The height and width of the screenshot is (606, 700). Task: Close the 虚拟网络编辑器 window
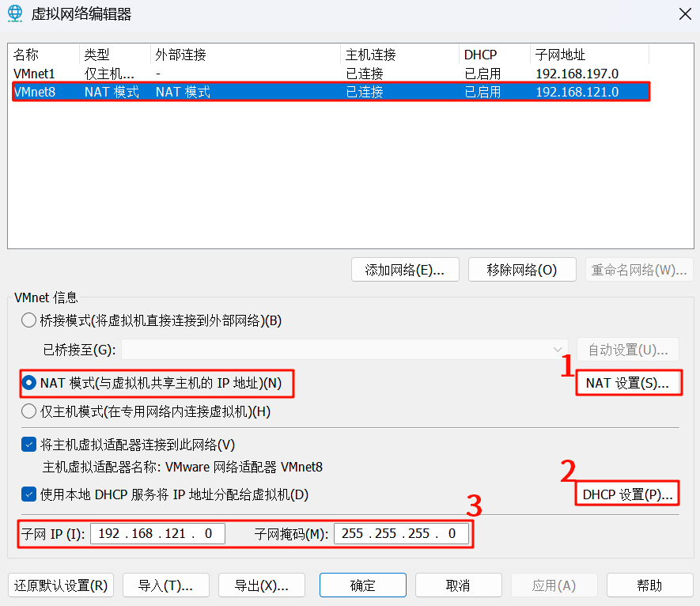[x=685, y=13]
